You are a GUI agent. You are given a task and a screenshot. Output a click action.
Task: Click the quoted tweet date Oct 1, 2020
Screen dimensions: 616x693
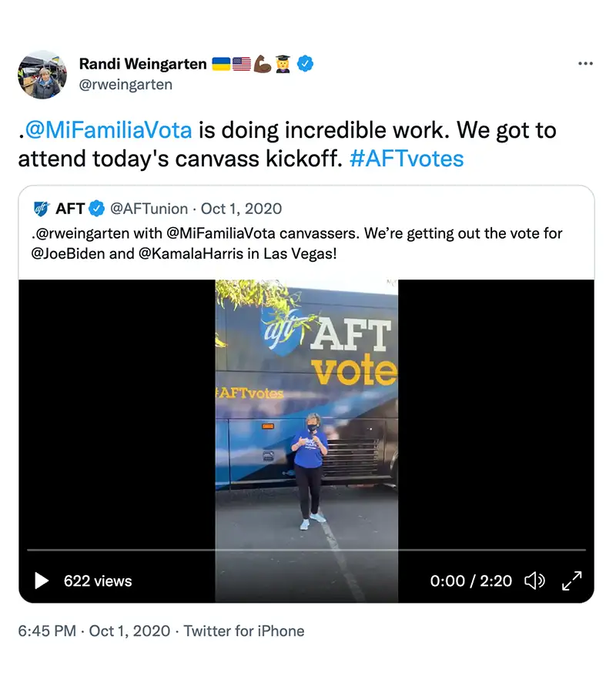pyautogui.click(x=241, y=209)
